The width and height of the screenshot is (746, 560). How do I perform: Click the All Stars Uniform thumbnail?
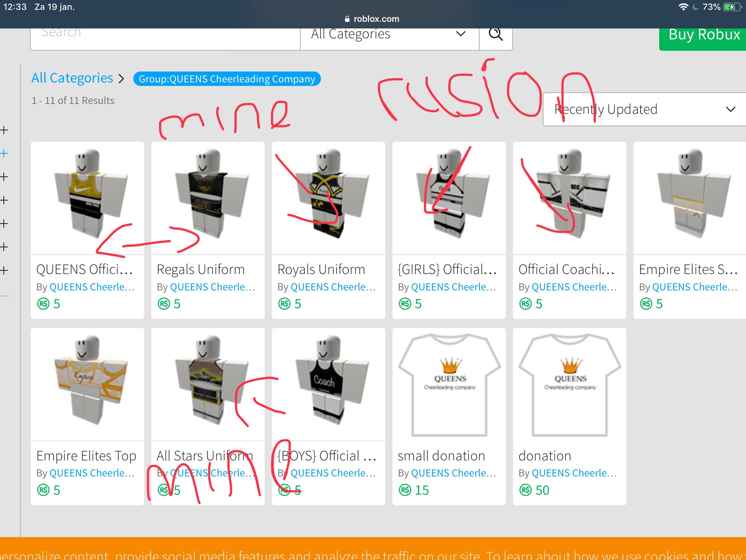point(208,384)
